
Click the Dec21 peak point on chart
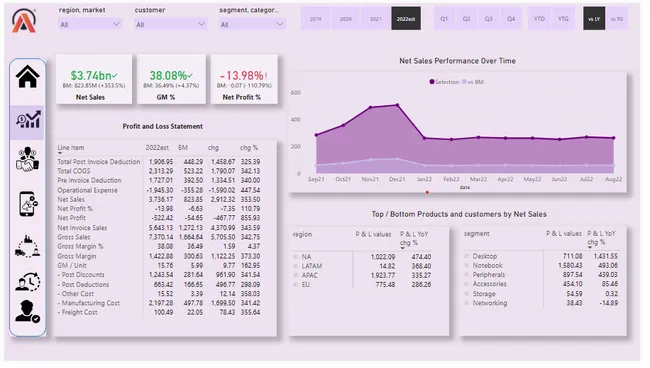pyautogui.click(x=397, y=105)
